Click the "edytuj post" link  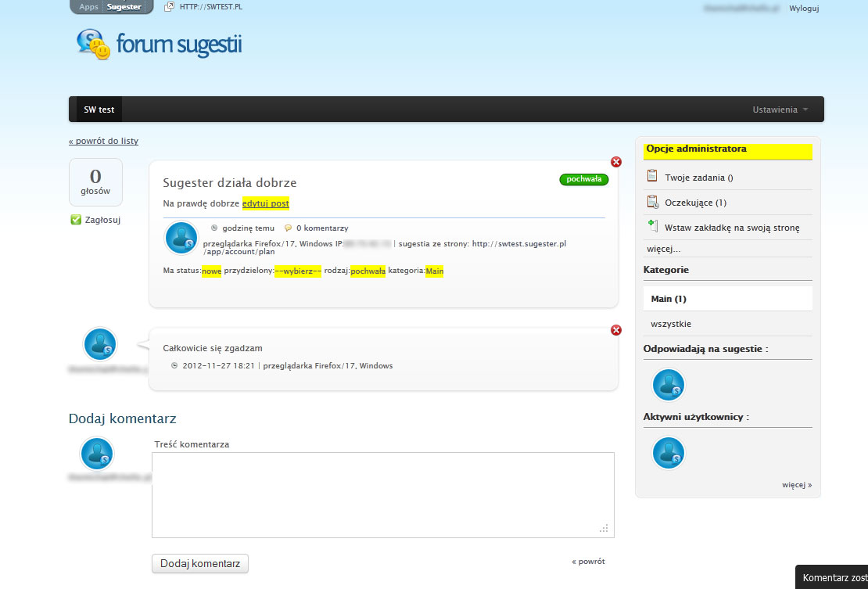coord(266,203)
